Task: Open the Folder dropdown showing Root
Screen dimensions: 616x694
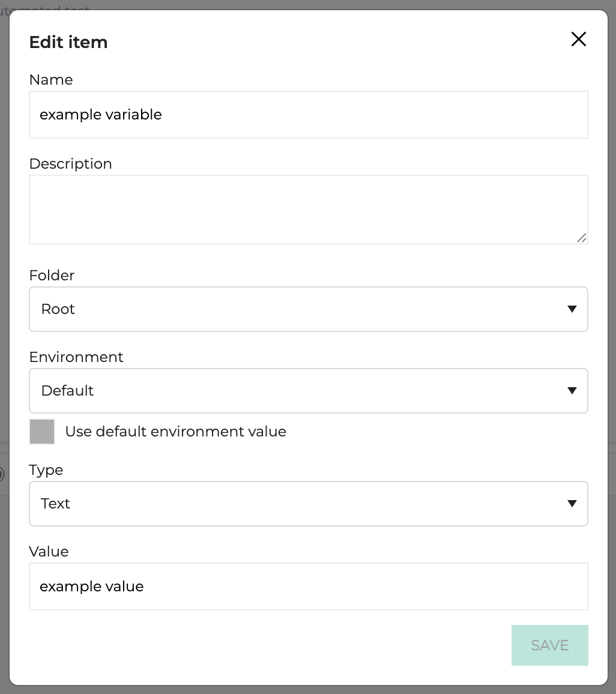Action: click(x=309, y=309)
